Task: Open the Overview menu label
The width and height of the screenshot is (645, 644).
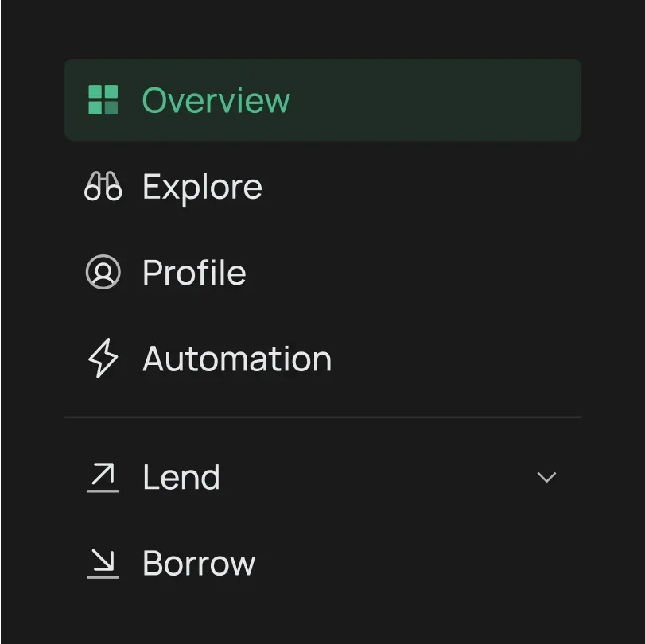Action: [x=216, y=100]
